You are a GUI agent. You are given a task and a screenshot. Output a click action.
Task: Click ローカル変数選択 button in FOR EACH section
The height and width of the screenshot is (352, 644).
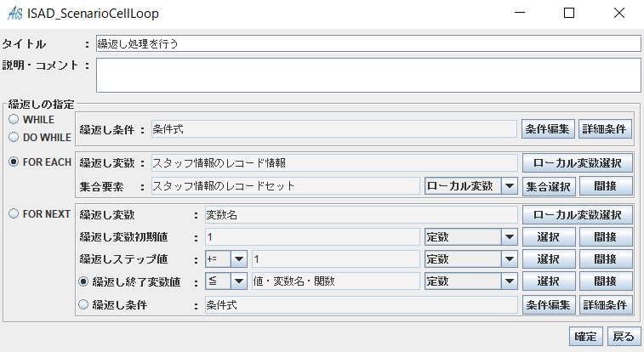pyautogui.click(x=577, y=163)
